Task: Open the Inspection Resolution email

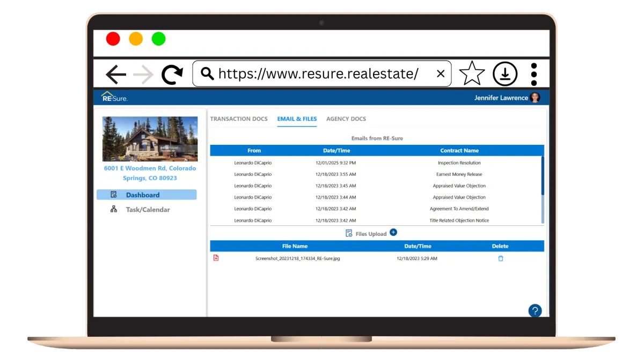Action: (459, 163)
